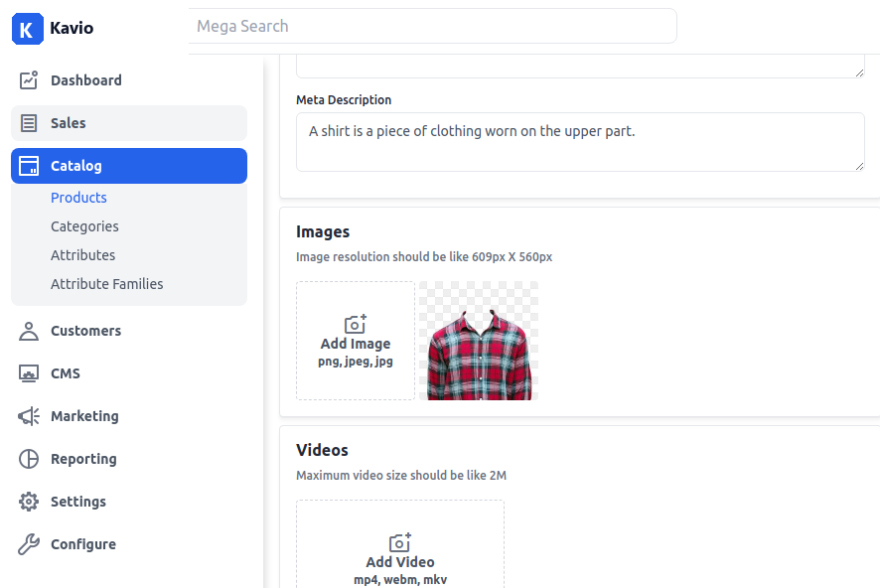Click the Dashboard chart icon
Viewport: 880px width, 588px height.
click(29, 80)
